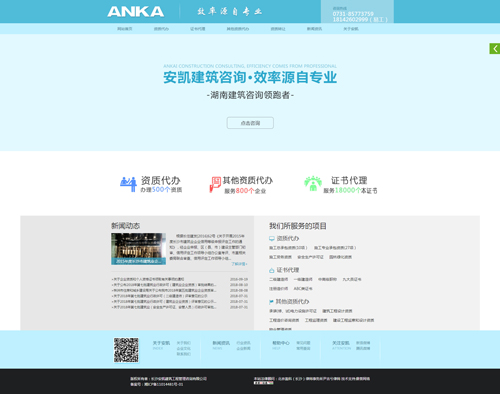Click the green 证书代理 people icon

(313, 183)
